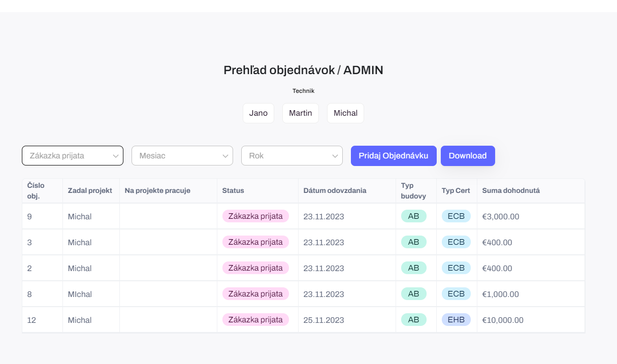Click the Dátum odovzdania column header
The width and height of the screenshot is (617, 364).
click(x=335, y=190)
